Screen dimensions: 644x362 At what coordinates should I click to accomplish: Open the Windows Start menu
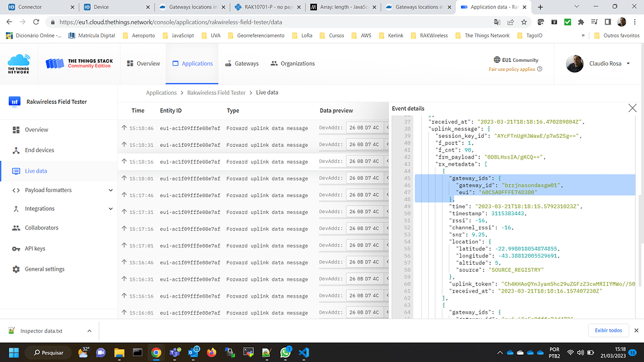point(14,352)
